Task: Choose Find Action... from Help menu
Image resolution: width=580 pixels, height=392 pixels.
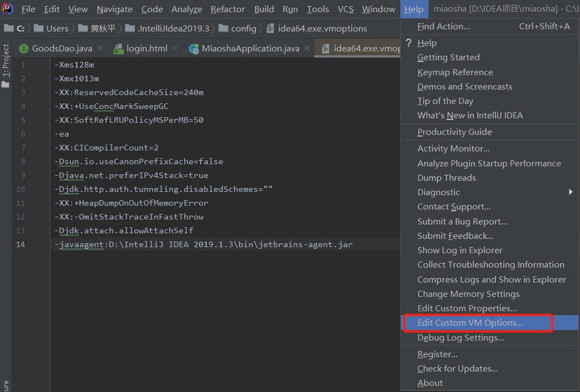Action: click(490, 26)
